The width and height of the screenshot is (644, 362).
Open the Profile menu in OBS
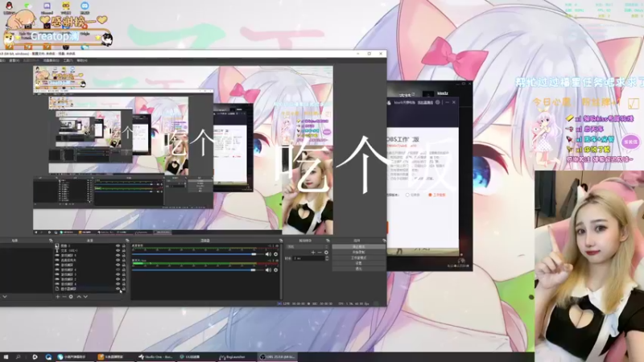(31, 60)
